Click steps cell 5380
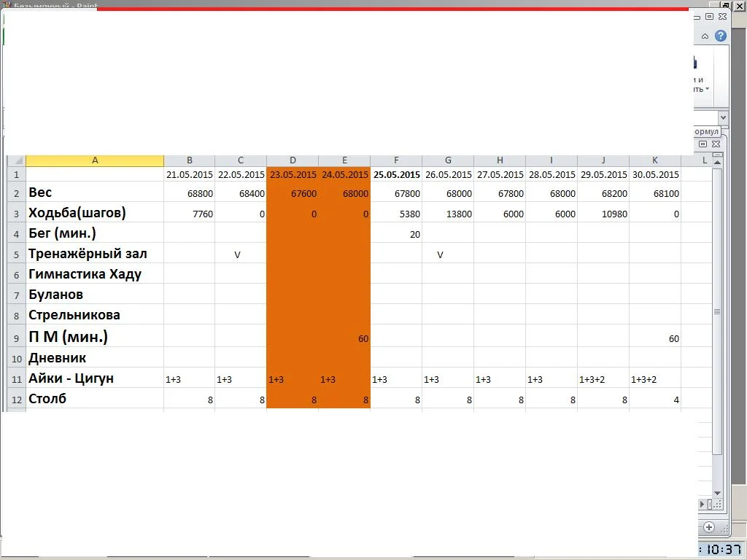This screenshot has height=560, width=747. [x=396, y=214]
